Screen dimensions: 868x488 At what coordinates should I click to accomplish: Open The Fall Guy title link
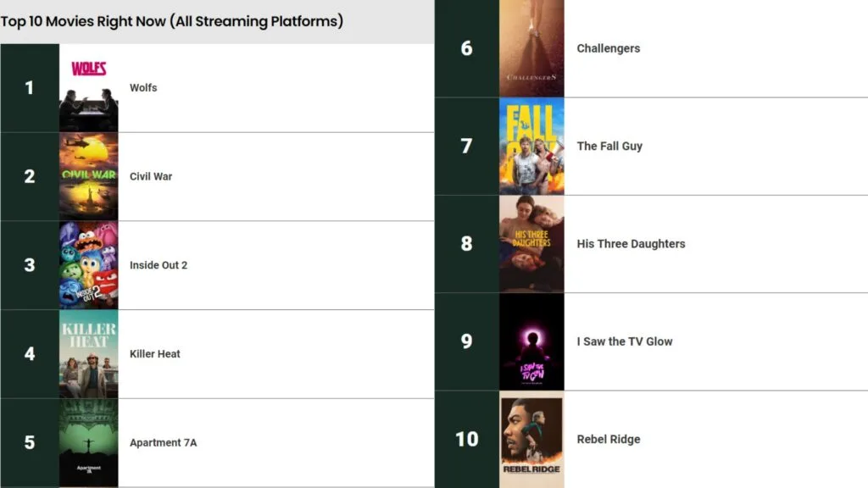pyautogui.click(x=609, y=147)
